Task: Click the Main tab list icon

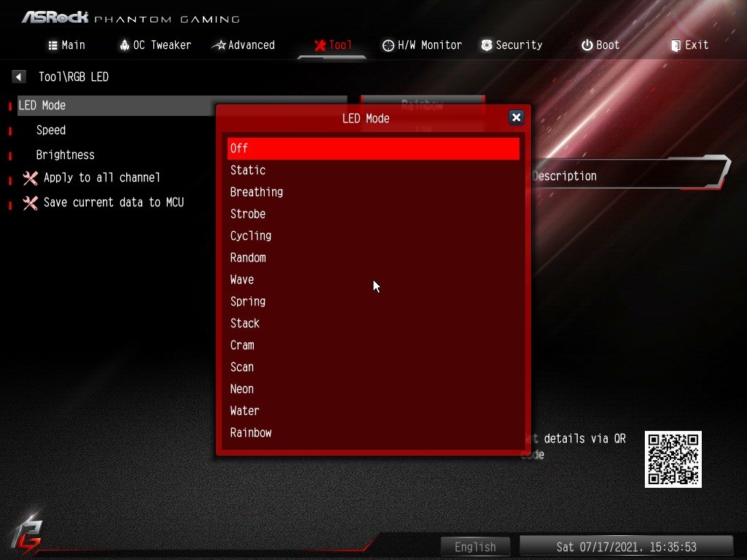Action: [x=53, y=46]
